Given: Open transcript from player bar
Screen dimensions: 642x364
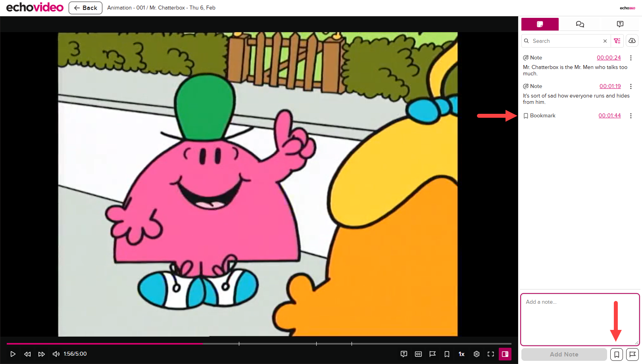Looking at the screenshot, I should [404, 354].
